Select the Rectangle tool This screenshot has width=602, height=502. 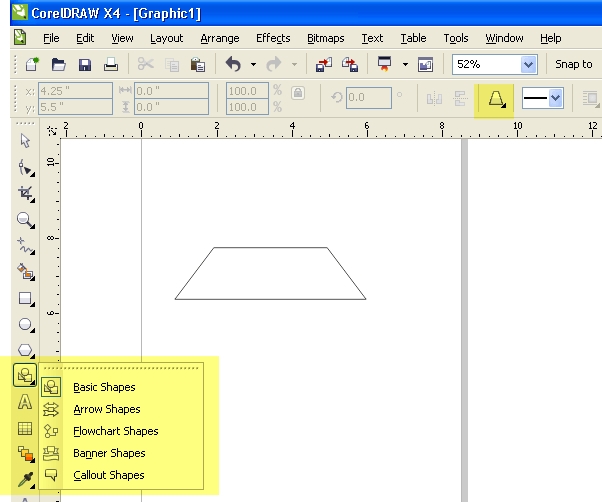pyautogui.click(x=26, y=299)
